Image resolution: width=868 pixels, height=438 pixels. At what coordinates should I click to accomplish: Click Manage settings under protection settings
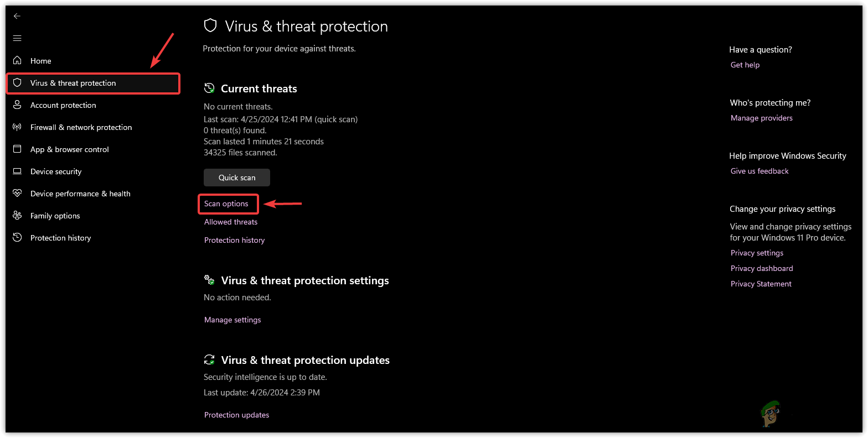click(x=232, y=320)
